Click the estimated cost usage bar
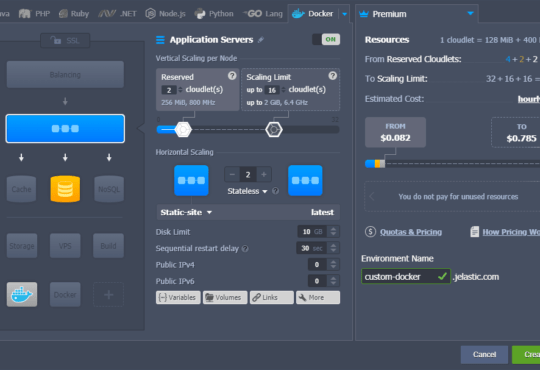 (x=453, y=164)
